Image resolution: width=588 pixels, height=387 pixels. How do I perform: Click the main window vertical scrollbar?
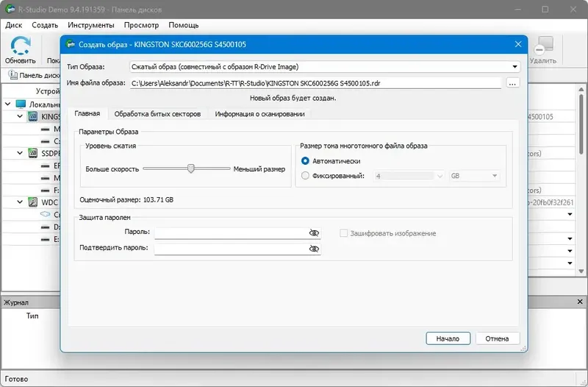point(581,124)
